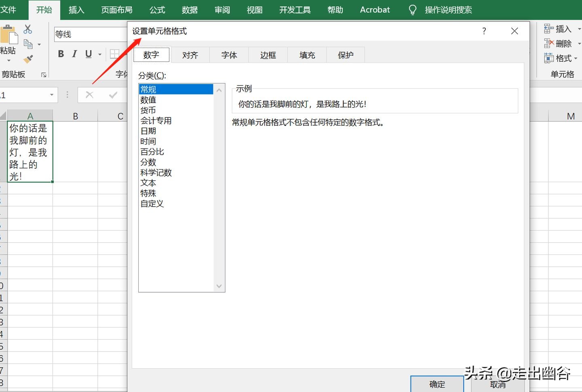
Task: Select 常规 in the category list
Action: 176,89
